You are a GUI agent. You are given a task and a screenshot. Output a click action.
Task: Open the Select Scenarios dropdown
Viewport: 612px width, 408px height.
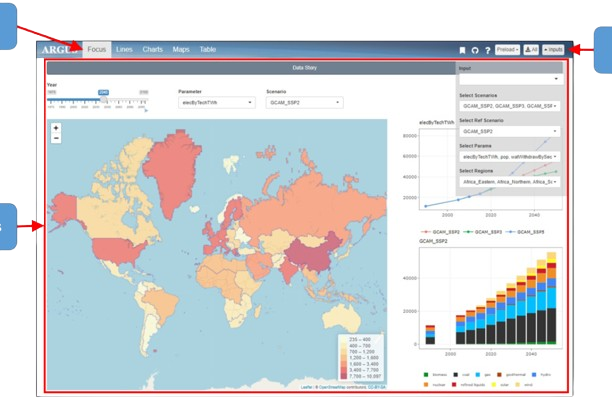[509, 105]
